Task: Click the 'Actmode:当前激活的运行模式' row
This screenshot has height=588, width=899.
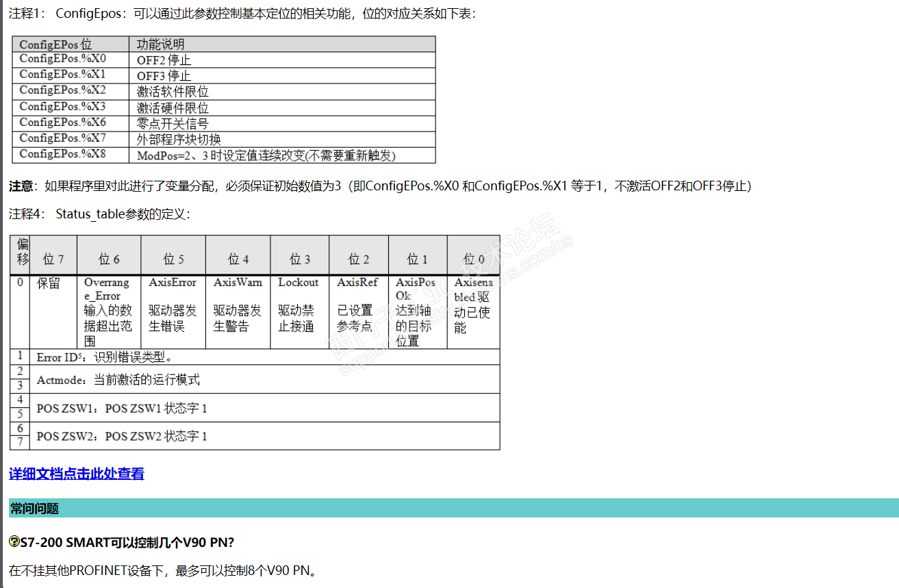Action: pyautogui.click(x=265, y=379)
